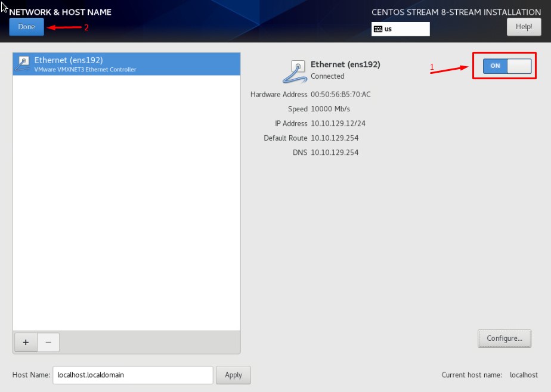The image size is (551, 392).
Task: Select Ethernet (ens192) in the device list
Action: (x=126, y=64)
